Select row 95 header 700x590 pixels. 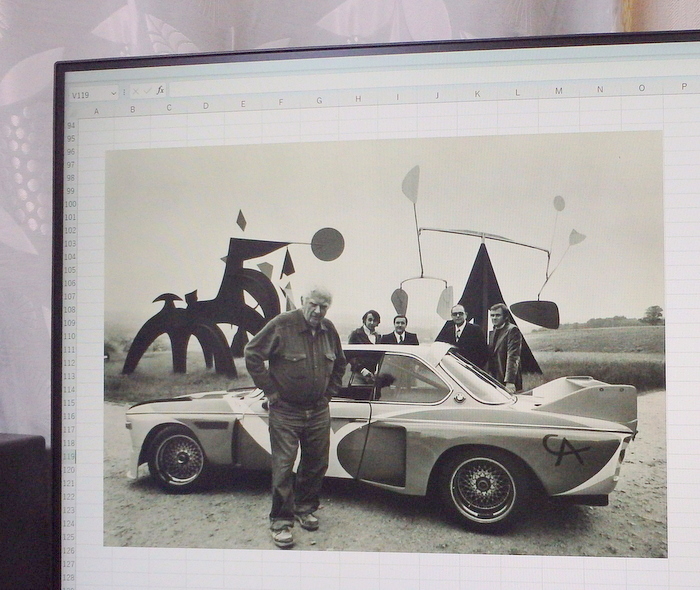tap(71, 139)
